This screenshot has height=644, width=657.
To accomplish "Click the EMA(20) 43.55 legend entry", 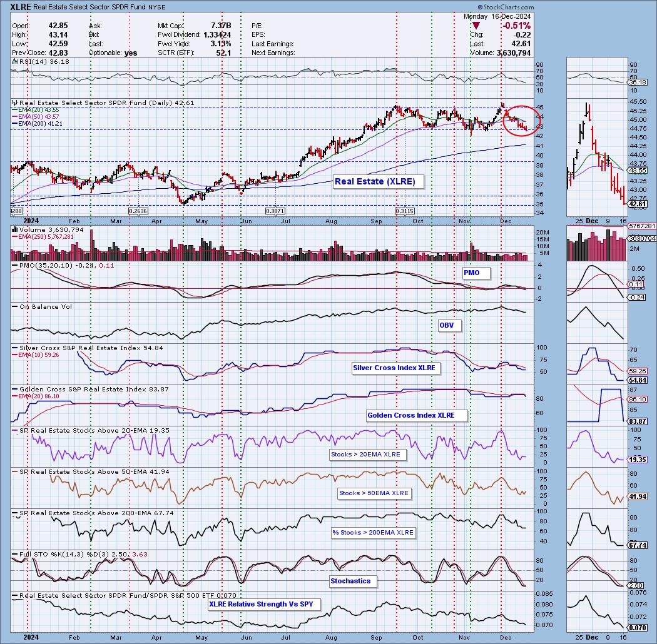I will tap(35, 109).
